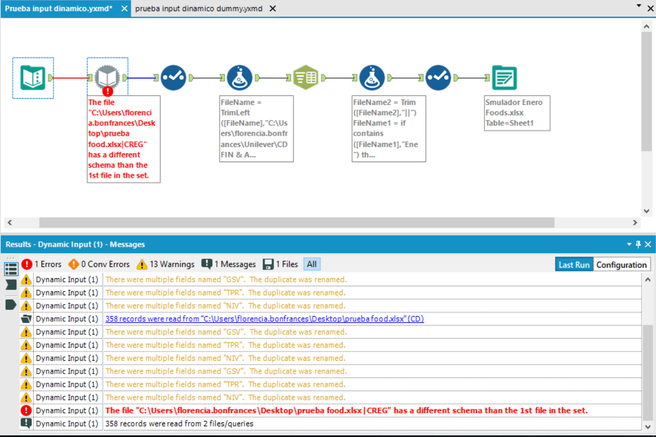Viewport: 656px width, 437px height.
Task: Select the red error message row about CREG schema
Action: 331,411
